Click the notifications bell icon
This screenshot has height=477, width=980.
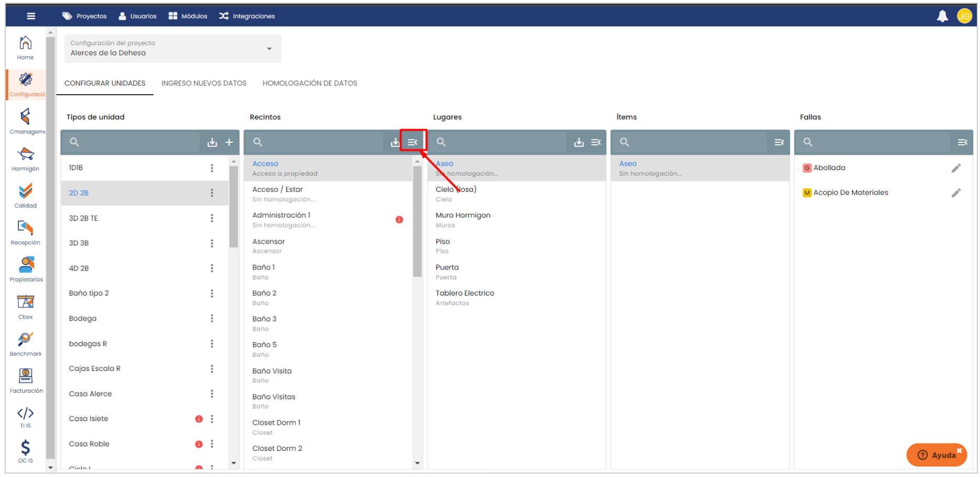click(x=942, y=16)
